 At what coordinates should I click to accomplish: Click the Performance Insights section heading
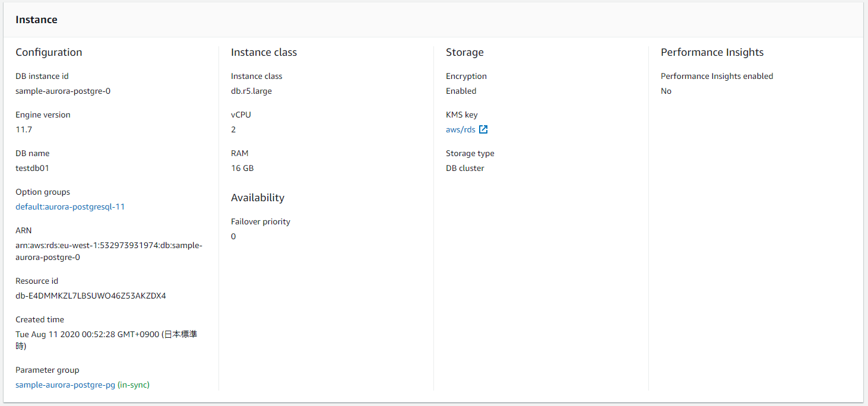(712, 52)
